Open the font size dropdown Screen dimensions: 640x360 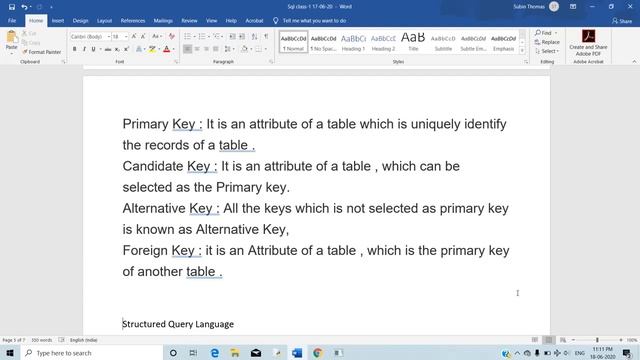(126, 37)
